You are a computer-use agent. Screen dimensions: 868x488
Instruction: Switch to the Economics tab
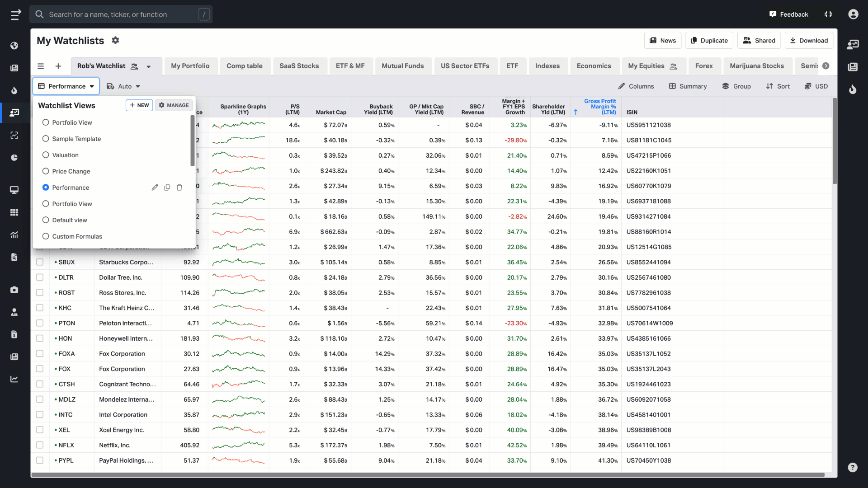[594, 66]
